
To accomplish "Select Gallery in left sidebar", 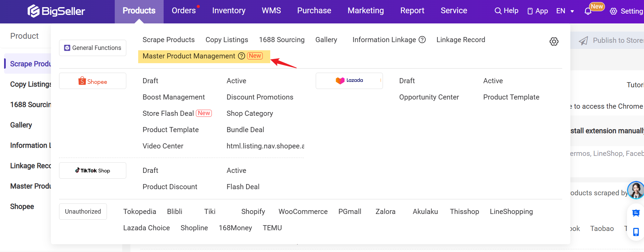I will coord(21,125).
